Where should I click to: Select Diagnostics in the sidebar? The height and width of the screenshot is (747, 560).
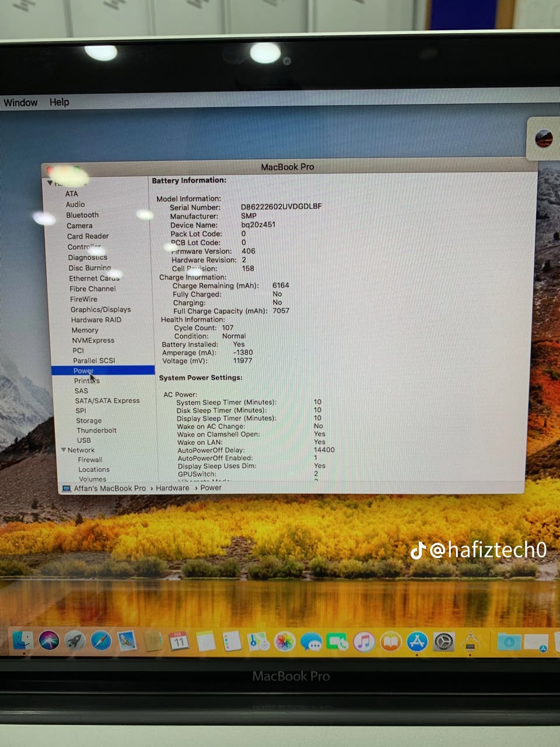click(x=87, y=257)
